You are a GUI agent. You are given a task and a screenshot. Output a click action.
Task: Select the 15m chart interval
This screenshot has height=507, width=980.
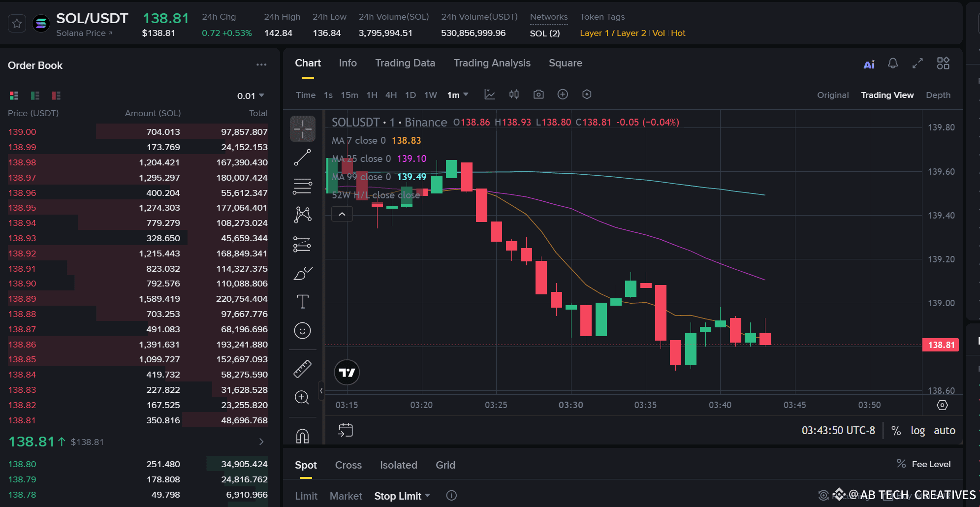click(x=349, y=95)
